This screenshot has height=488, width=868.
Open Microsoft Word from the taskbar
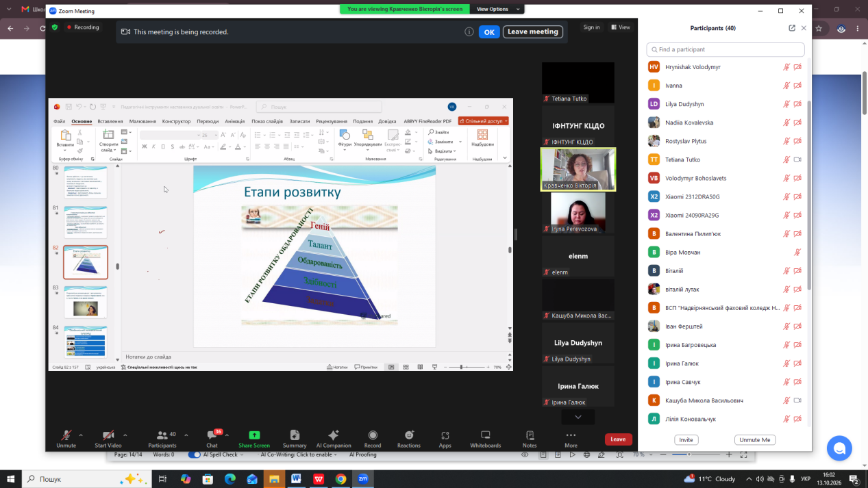(x=296, y=479)
